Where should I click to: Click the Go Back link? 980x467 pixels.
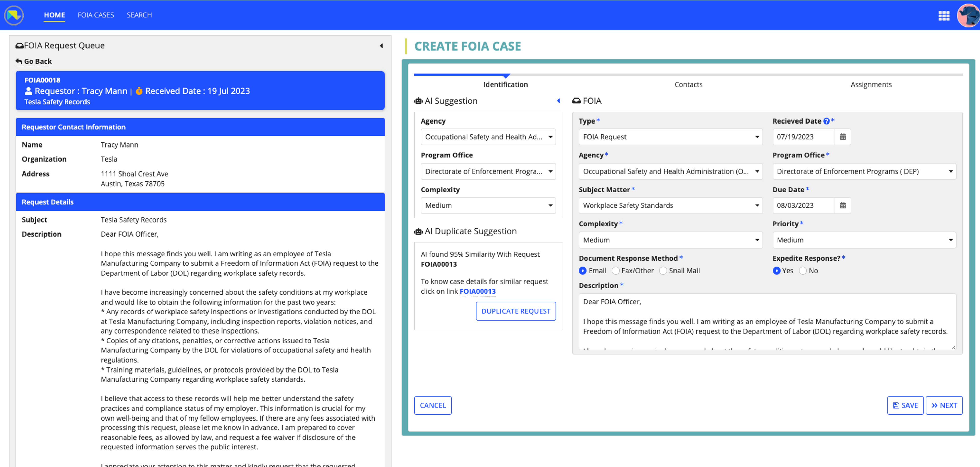click(x=33, y=61)
